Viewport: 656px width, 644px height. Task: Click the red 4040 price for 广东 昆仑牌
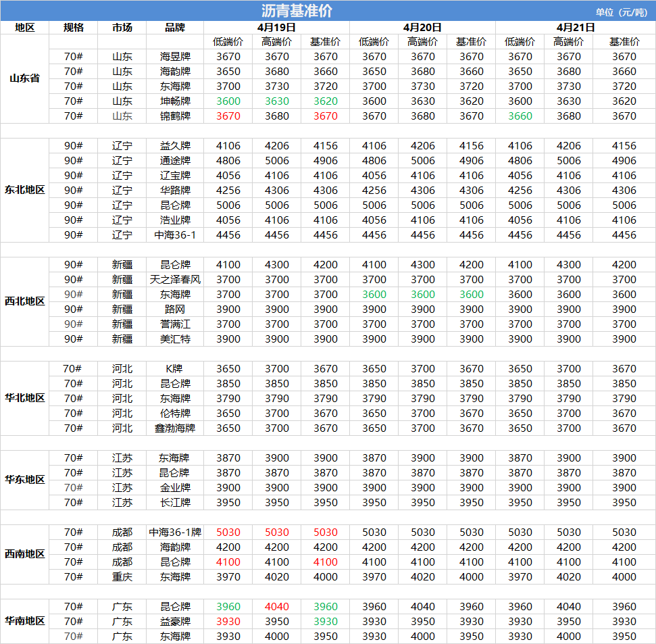coord(276,607)
